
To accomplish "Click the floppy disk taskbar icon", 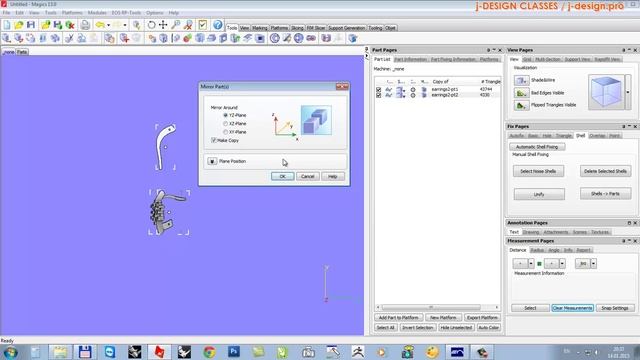I will coord(84,352).
